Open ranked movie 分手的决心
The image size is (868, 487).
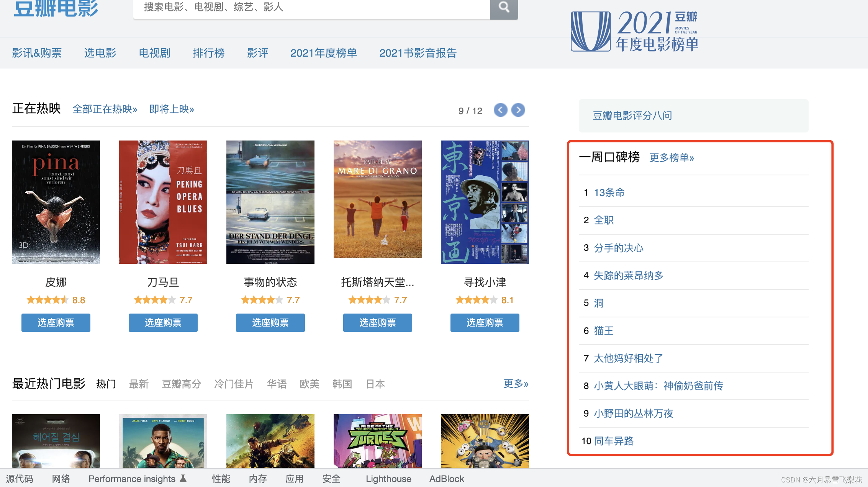pyautogui.click(x=619, y=248)
